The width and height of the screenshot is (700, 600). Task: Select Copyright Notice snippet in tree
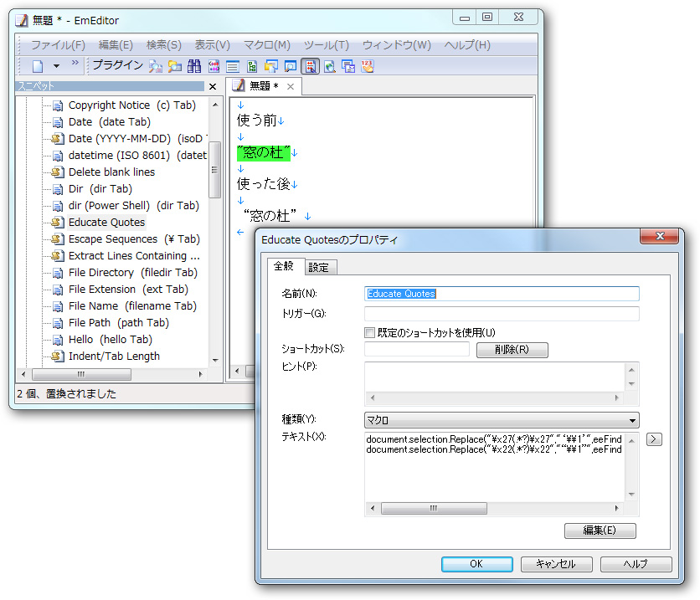pos(132,105)
